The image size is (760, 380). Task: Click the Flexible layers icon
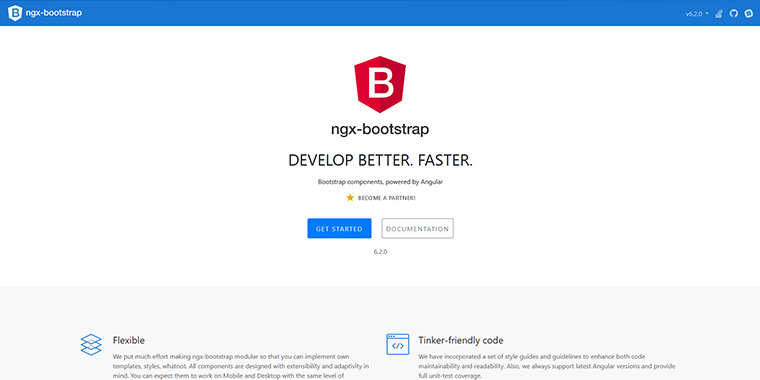click(x=91, y=345)
